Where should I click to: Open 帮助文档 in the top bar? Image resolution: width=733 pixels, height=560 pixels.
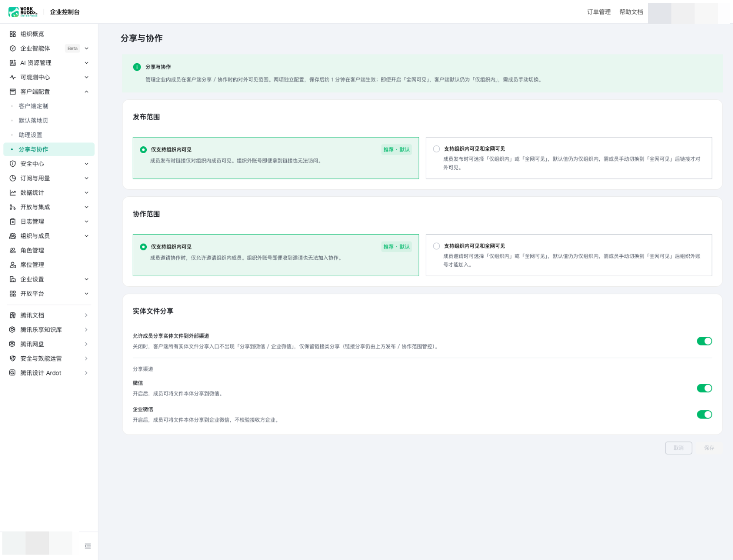pos(631,12)
